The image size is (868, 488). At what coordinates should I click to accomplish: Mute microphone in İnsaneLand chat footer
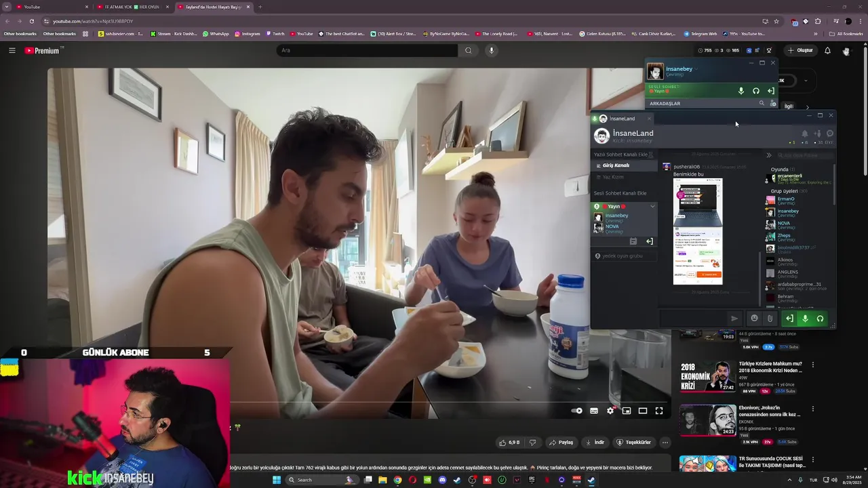point(805,319)
